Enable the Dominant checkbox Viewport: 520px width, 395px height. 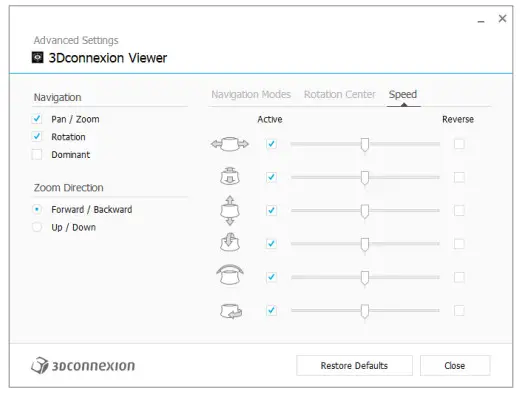tap(37, 155)
